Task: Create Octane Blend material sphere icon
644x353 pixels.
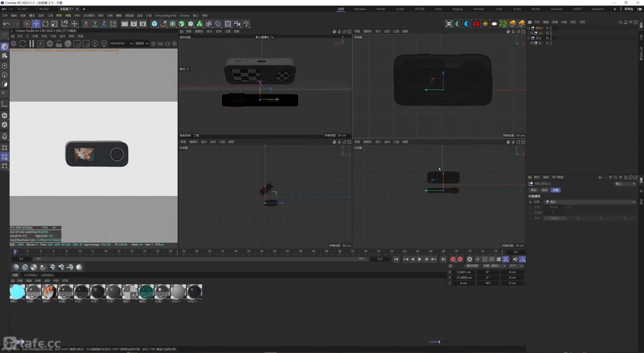Action: 70,267
